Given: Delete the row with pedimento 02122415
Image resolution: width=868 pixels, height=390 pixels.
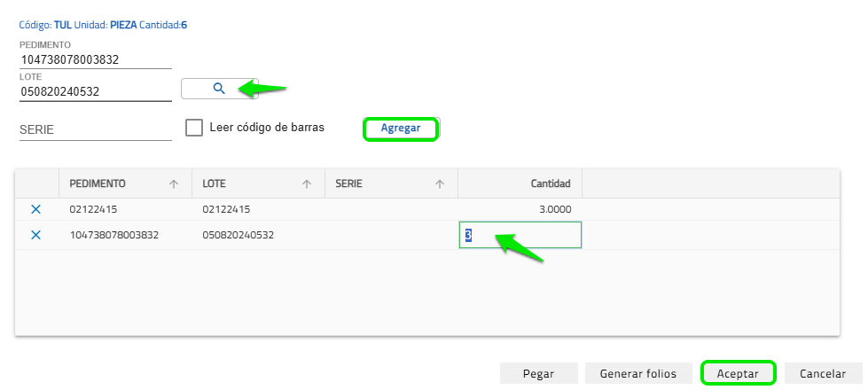Looking at the screenshot, I should click(36, 209).
